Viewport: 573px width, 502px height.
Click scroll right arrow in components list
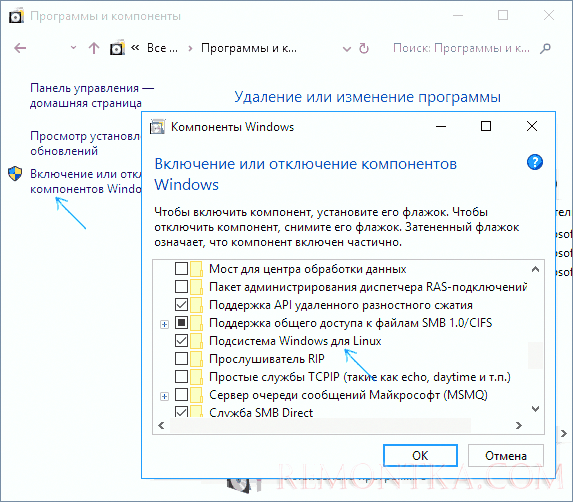click(x=519, y=425)
